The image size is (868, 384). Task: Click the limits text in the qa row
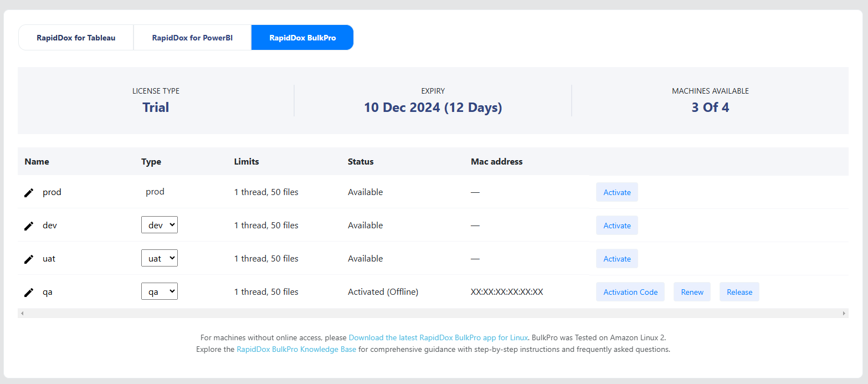point(266,291)
